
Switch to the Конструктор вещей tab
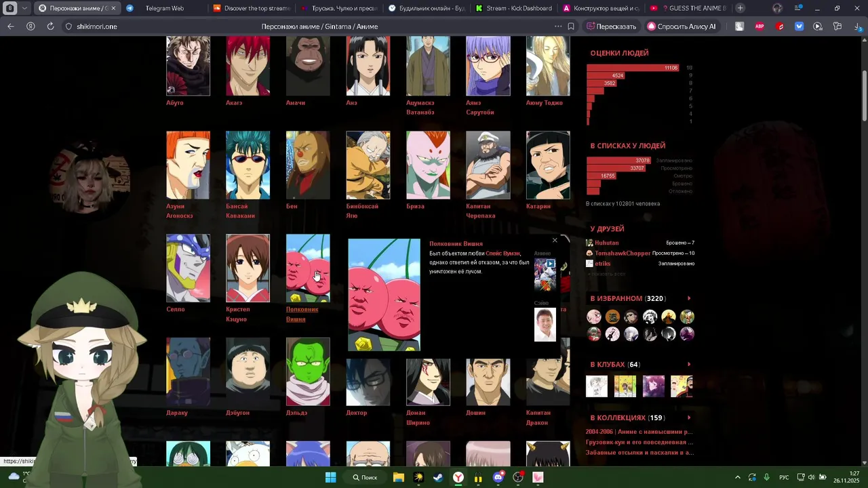coord(602,8)
